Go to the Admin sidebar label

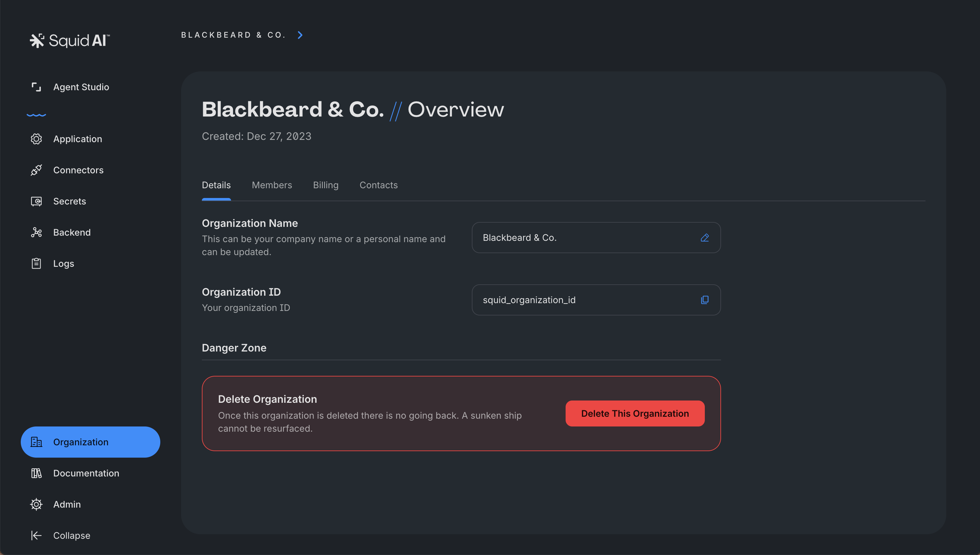pyautogui.click(x=67, y=504)
